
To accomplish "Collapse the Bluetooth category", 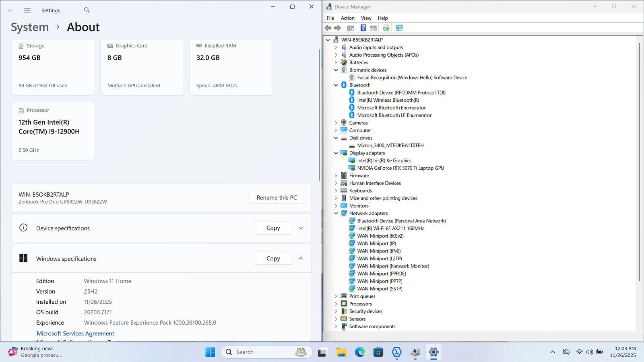I will [336, 85].
